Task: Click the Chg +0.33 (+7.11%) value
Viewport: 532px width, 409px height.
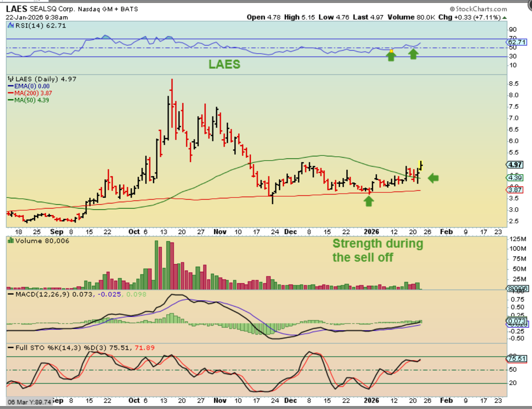Action: 470,17
